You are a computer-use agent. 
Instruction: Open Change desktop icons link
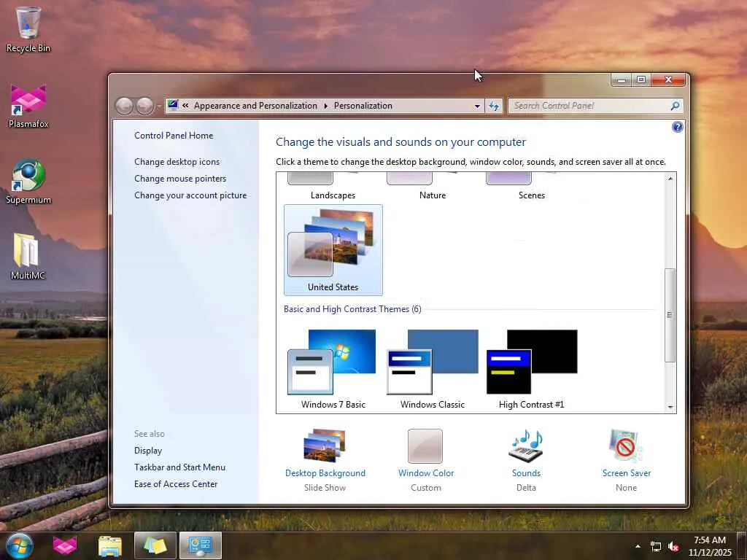[177, 161]
